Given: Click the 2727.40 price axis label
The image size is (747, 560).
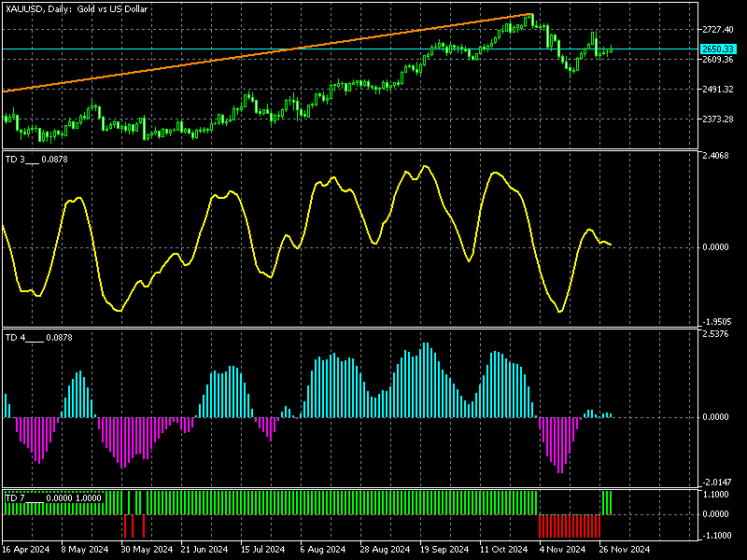Looking at the screenshot, I should tap(718, 30).
